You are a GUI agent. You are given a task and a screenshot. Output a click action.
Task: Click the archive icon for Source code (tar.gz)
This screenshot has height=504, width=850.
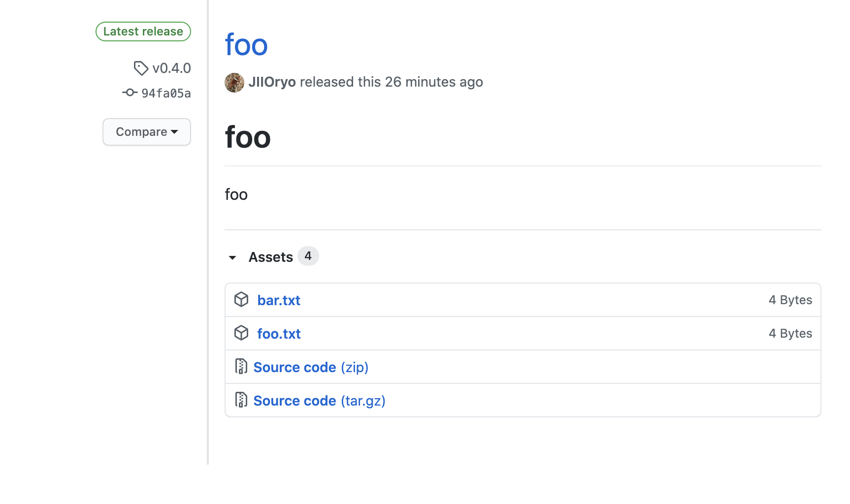click(241, 400)
